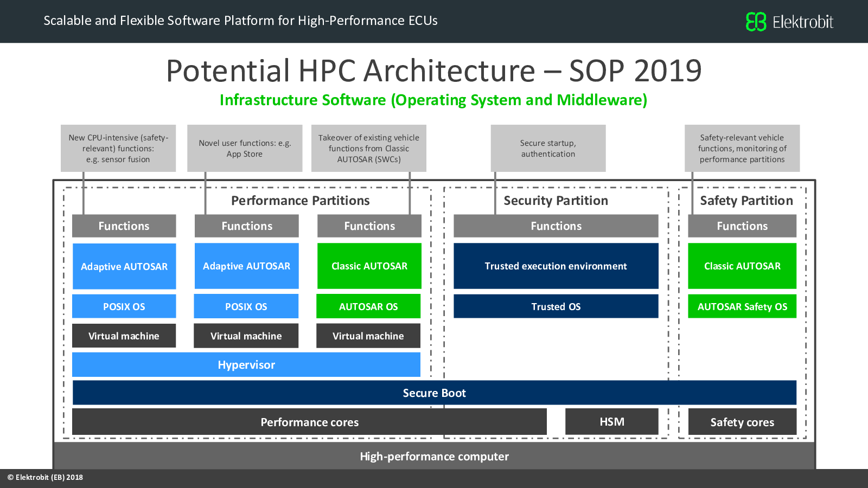
Task: Click the Elektrobit logo icon
Action: pos(756,22)
